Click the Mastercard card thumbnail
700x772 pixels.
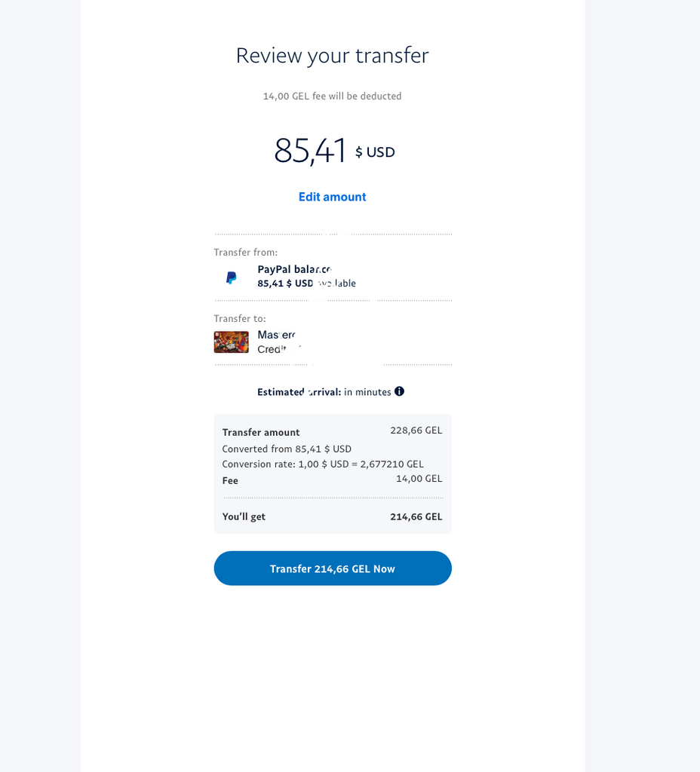coord(231,342)
